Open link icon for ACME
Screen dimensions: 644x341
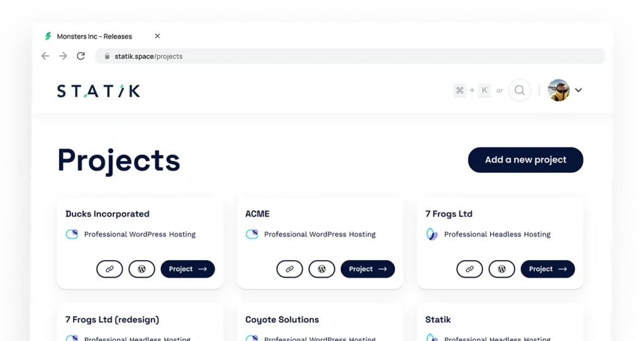tap(289, 269)
